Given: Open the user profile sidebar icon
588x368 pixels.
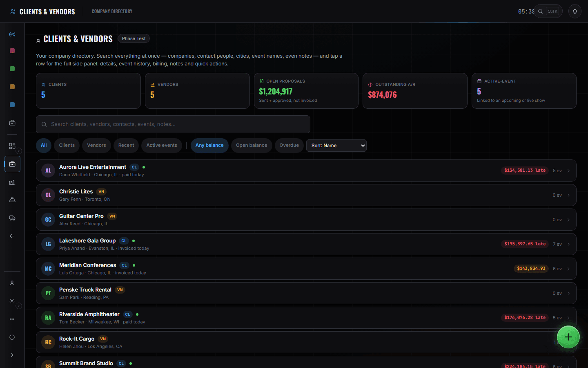Looking at the screenshot, I should (12, 283).
